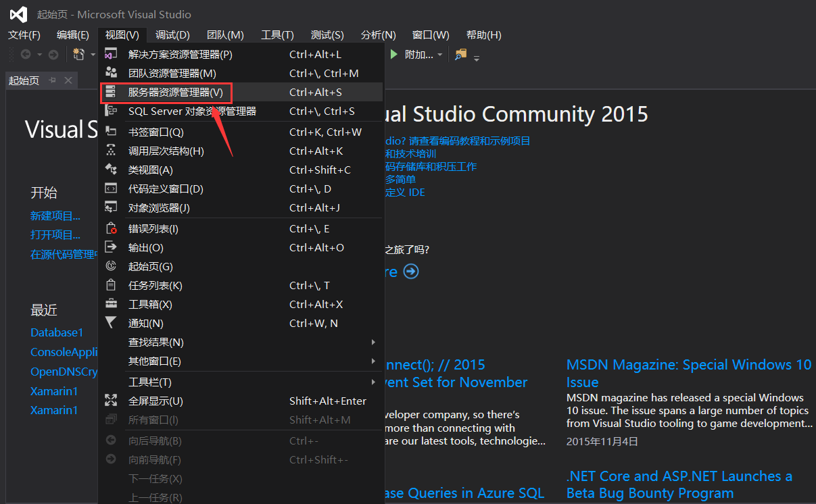816x504 pixels.
Task: Click the call hierarchy icon
Action: click(111, 151)
